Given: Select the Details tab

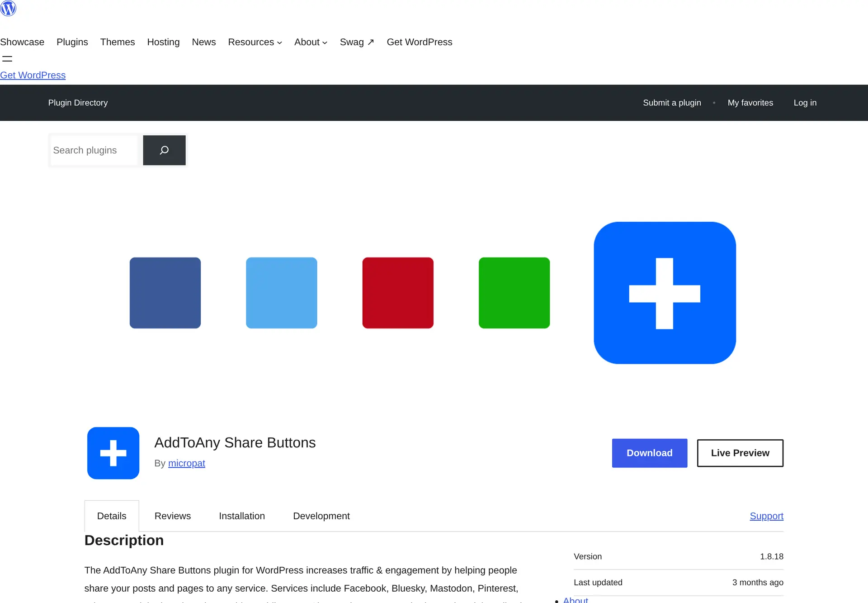Looking at the screenshot, I should click(112, 516).
